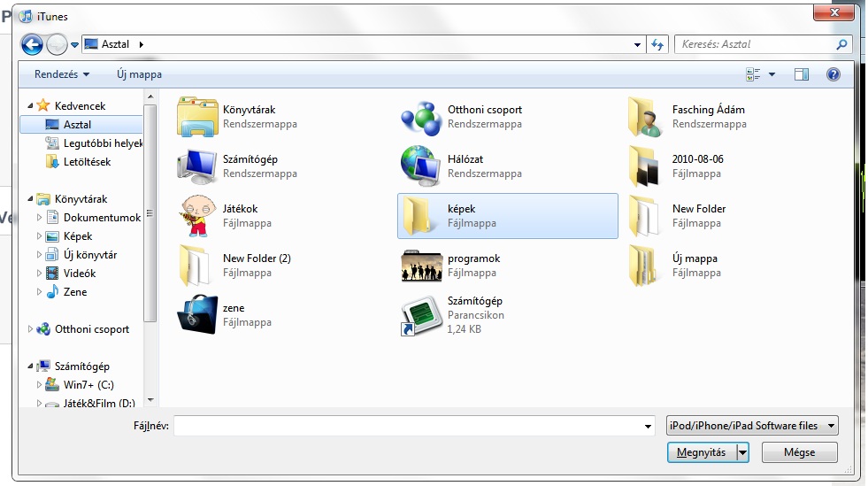Click the search magnifier icon

841,44
